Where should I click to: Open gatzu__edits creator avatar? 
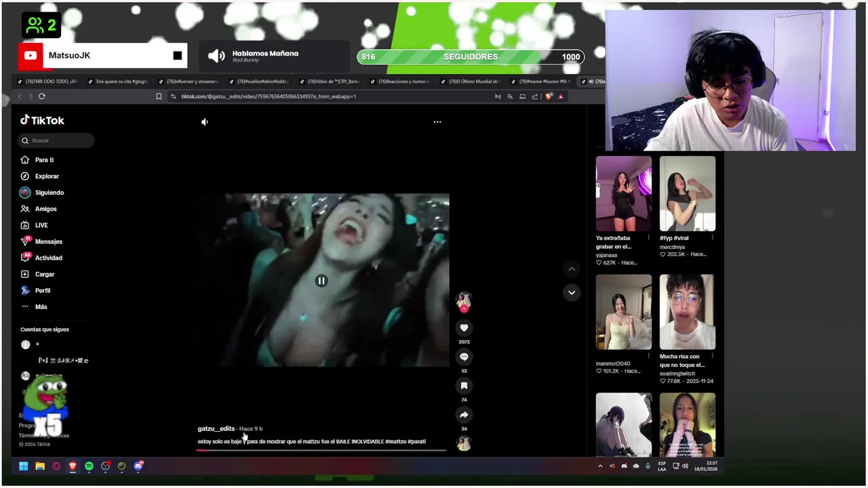point(464,301)
